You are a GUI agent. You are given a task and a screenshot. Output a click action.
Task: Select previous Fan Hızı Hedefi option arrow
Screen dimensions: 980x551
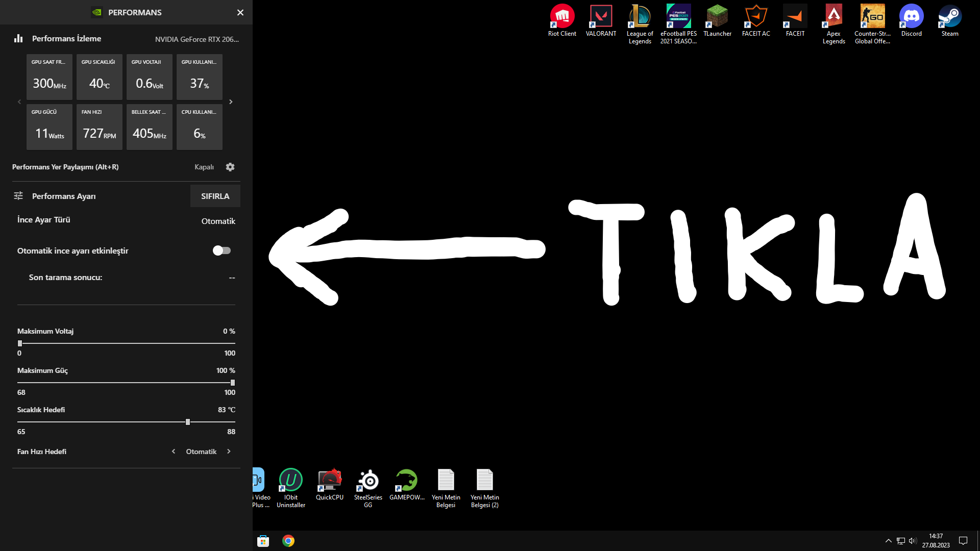pos(174,452)
